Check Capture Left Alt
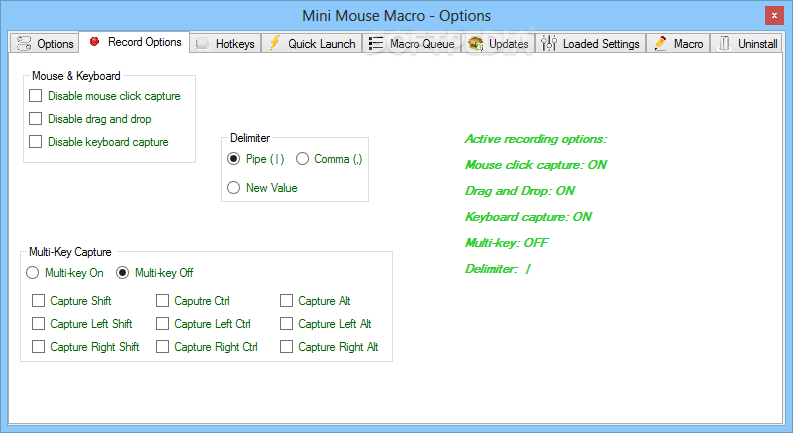Image resolution: width=793 pixels, height=433 pixels. 286,323
